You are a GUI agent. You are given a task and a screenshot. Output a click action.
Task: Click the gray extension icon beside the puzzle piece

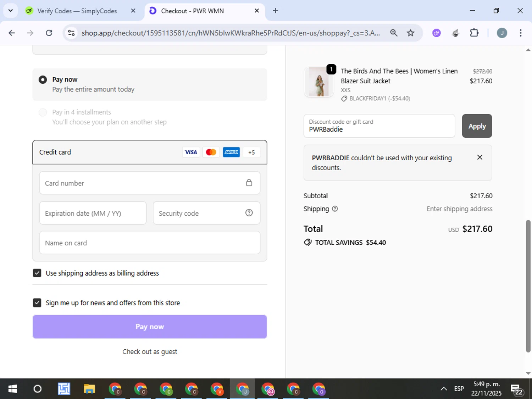456,33
